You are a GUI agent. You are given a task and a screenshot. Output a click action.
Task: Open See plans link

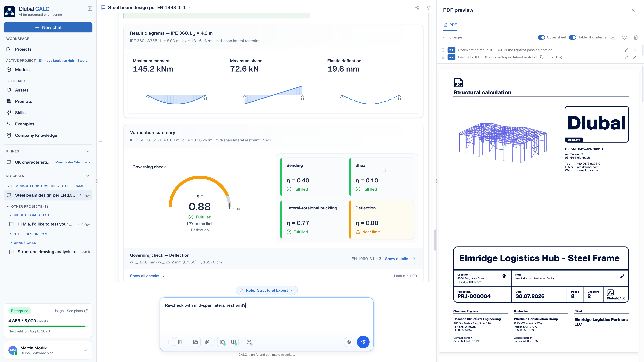coord(77,311)
